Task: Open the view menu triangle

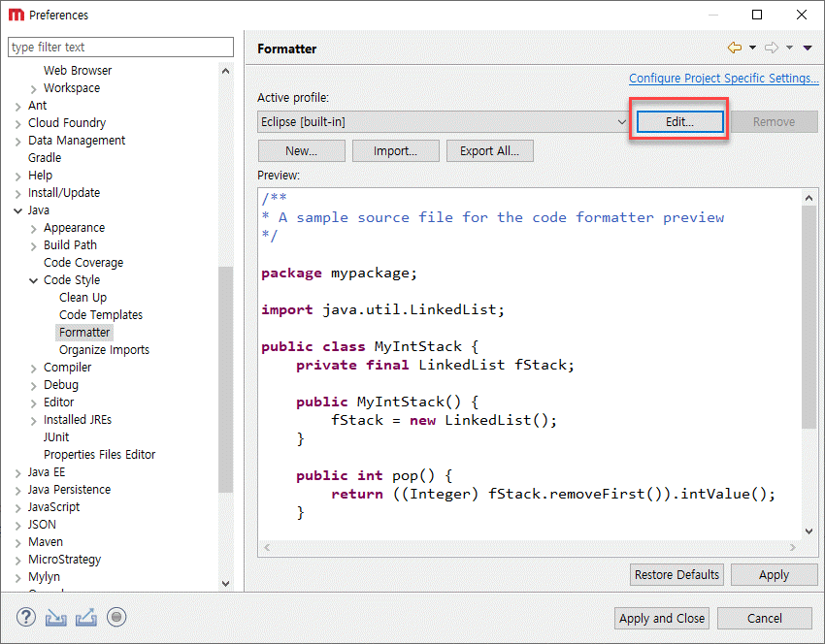Action: pos(808,48)
